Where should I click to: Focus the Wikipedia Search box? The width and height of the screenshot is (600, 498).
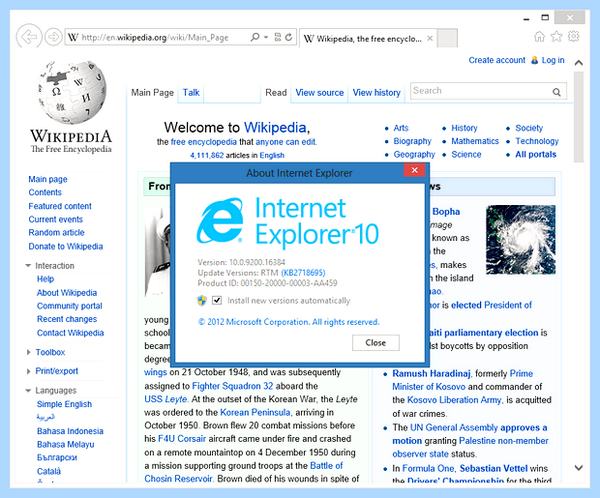click(x=481, y=91)
